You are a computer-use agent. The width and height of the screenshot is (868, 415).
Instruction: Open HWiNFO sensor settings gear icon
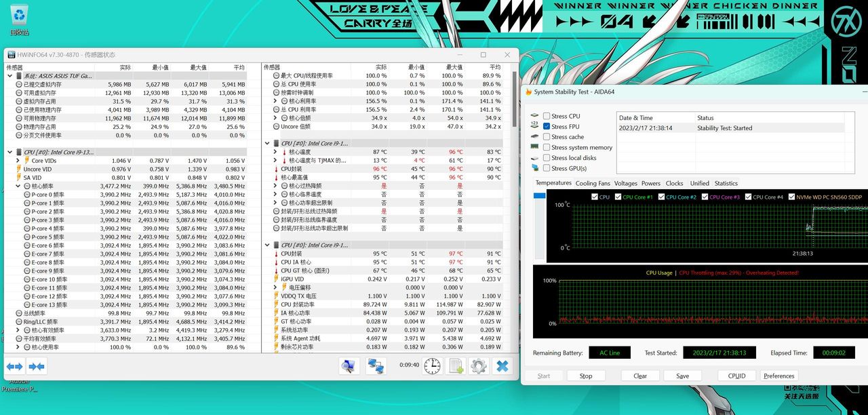coord(479,366)
